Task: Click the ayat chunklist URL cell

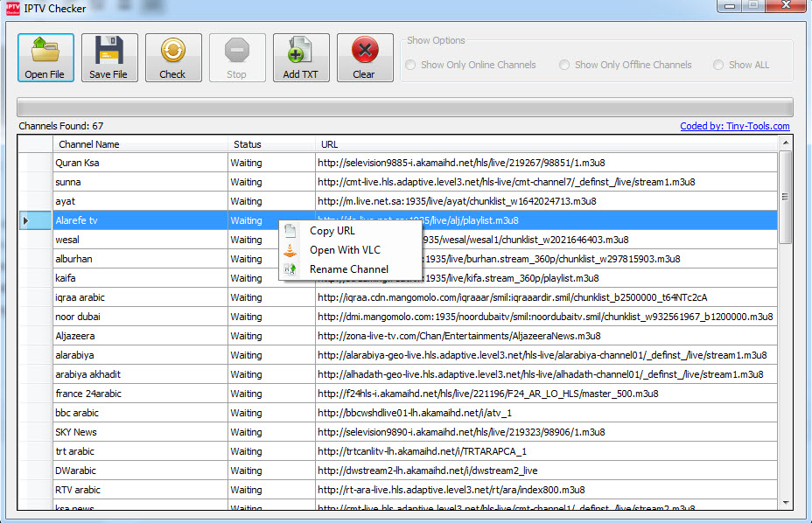Action: [x=546, y=201]
